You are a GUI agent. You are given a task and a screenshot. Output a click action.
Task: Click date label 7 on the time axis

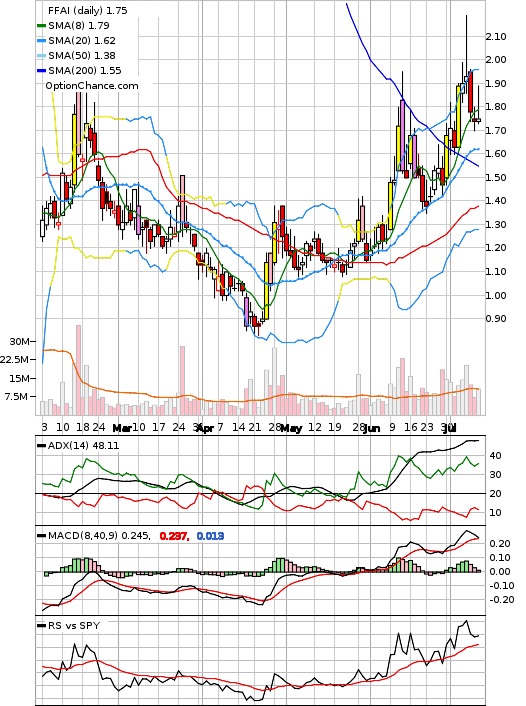pyautogui.click(x=221, y=427)
